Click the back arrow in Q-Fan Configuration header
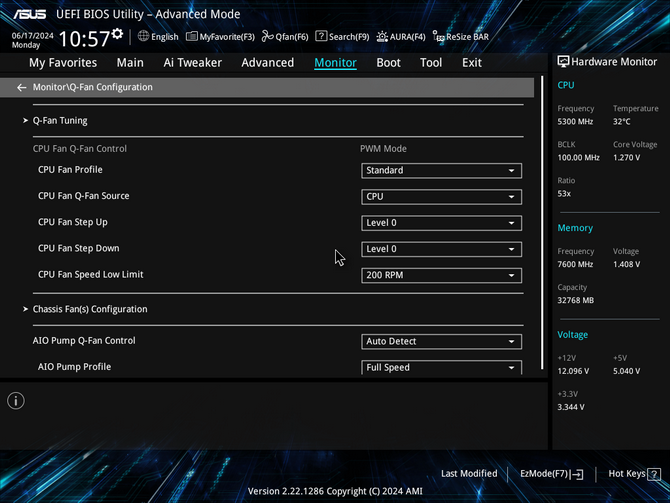This screenshot has height=503, width=670. pos(21,88)
